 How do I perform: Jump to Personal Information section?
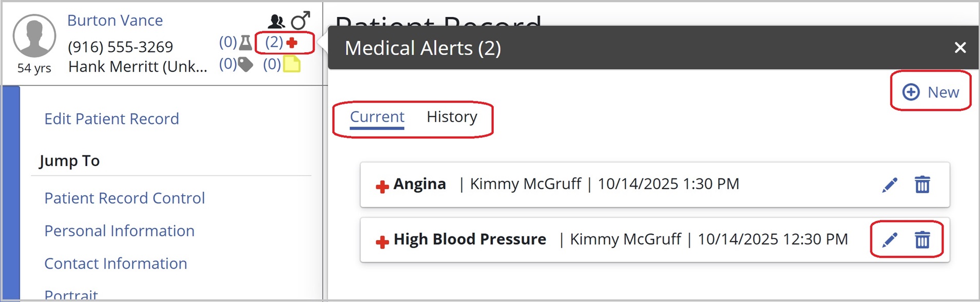pyautogui.click(x=119, y=231)
